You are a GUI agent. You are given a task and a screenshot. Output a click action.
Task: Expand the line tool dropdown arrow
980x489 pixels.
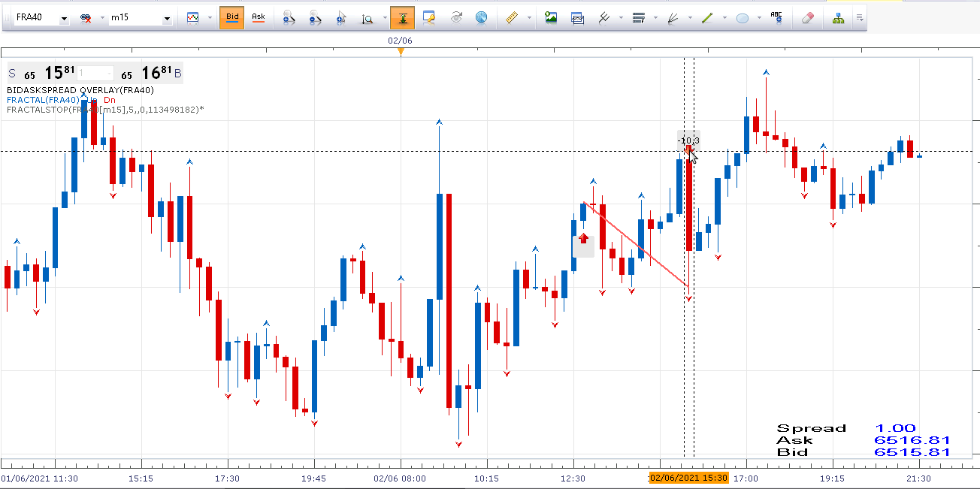click(x=724, y=18)
